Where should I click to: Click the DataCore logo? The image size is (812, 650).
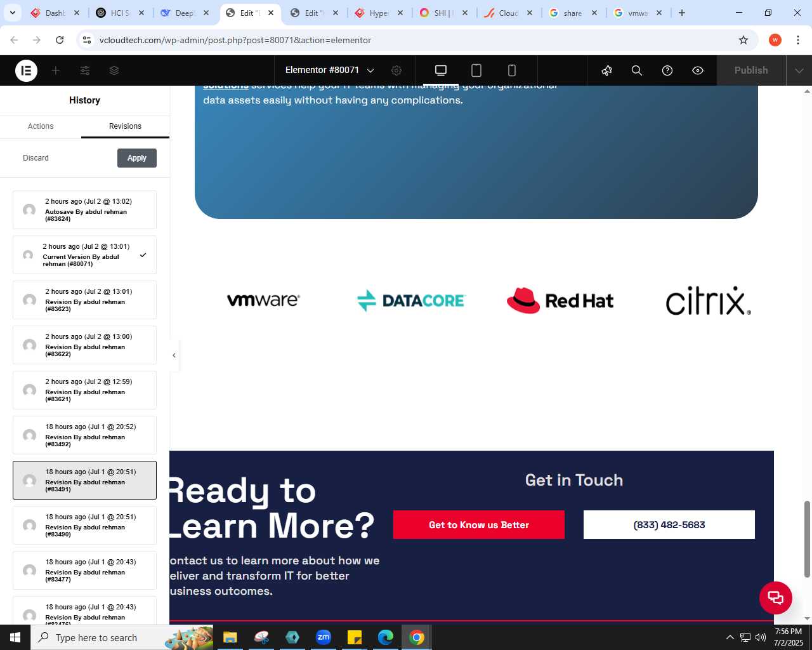pyautogui.click(x=411, y=300)
